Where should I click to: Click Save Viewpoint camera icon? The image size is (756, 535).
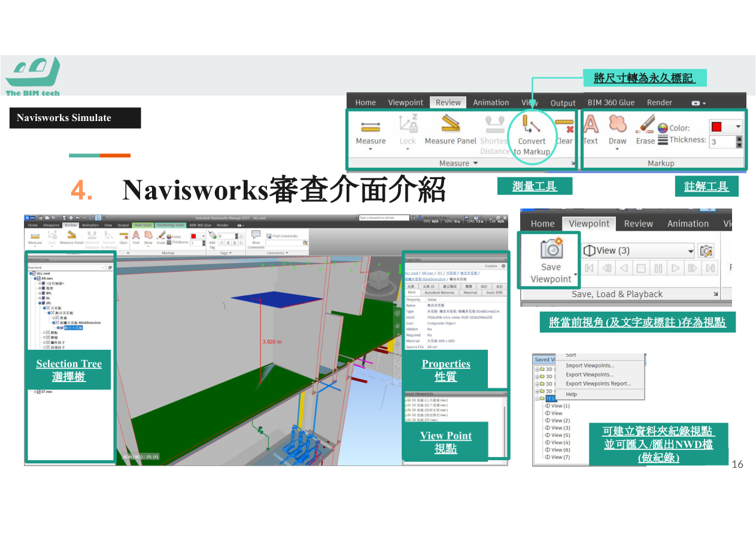click(x=551, y=249)
